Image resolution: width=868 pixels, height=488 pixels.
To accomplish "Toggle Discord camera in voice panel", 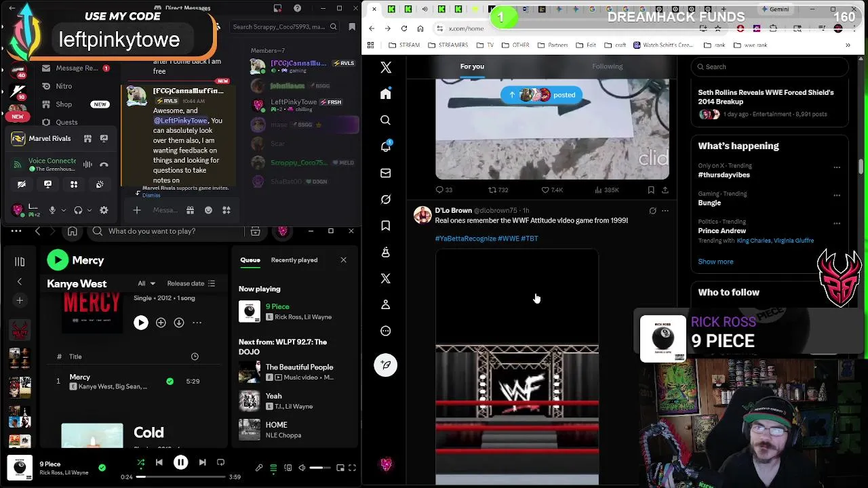I will click(22, 184).
